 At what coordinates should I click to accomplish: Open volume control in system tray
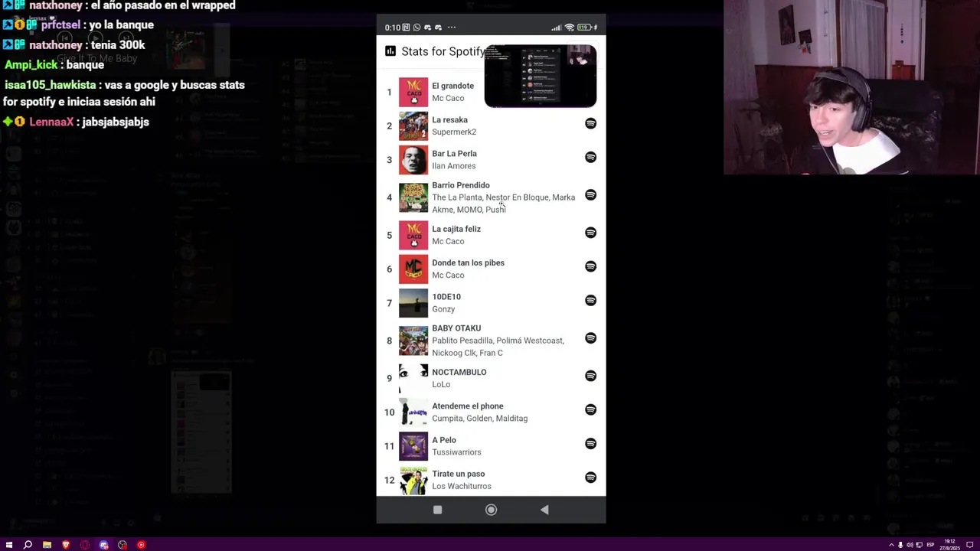910,545
